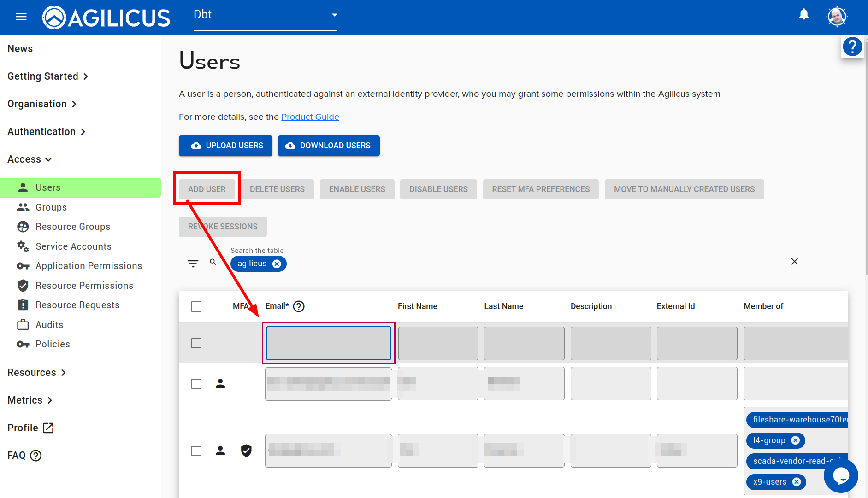The image size is (868, 498).
Task: Click the Upload Users button
Action: [225, 146]
